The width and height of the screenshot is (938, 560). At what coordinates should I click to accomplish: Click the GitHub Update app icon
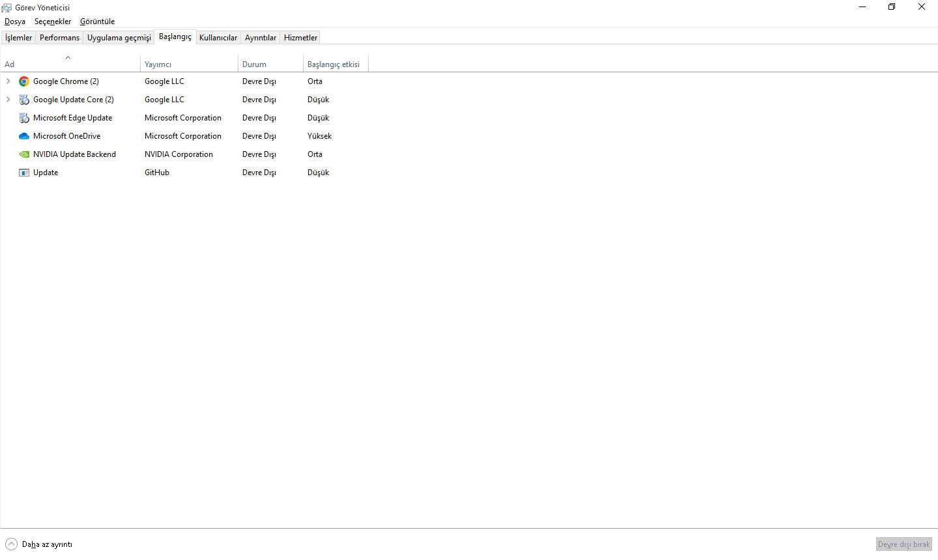coord(24,173)
